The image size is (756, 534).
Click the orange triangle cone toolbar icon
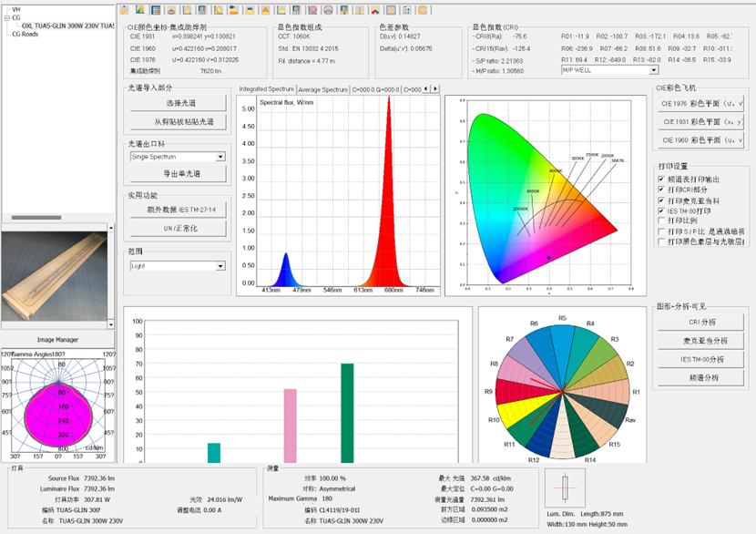click(265, 10)
